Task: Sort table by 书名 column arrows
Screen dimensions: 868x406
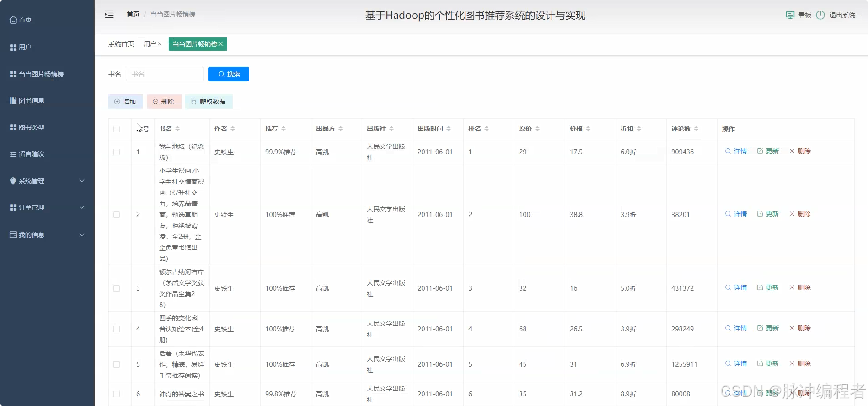Action: pos(177,129)
